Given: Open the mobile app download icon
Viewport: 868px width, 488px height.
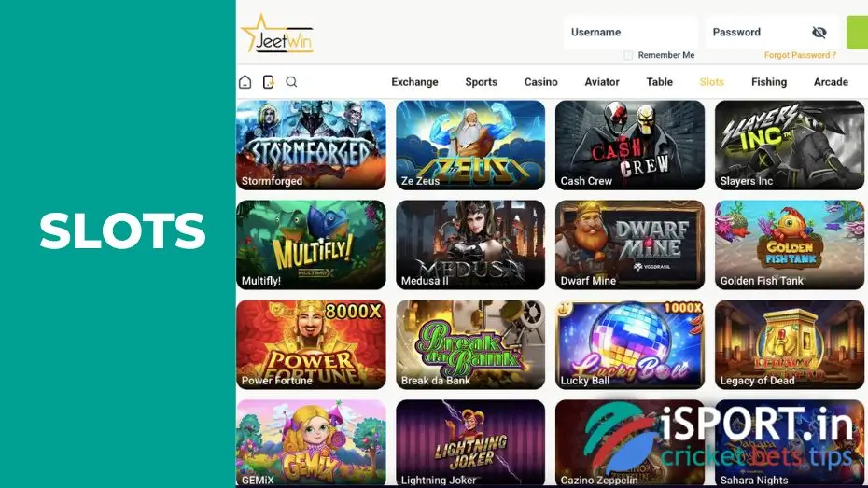Looking at the screenshot, I should (x=269, y=82).
